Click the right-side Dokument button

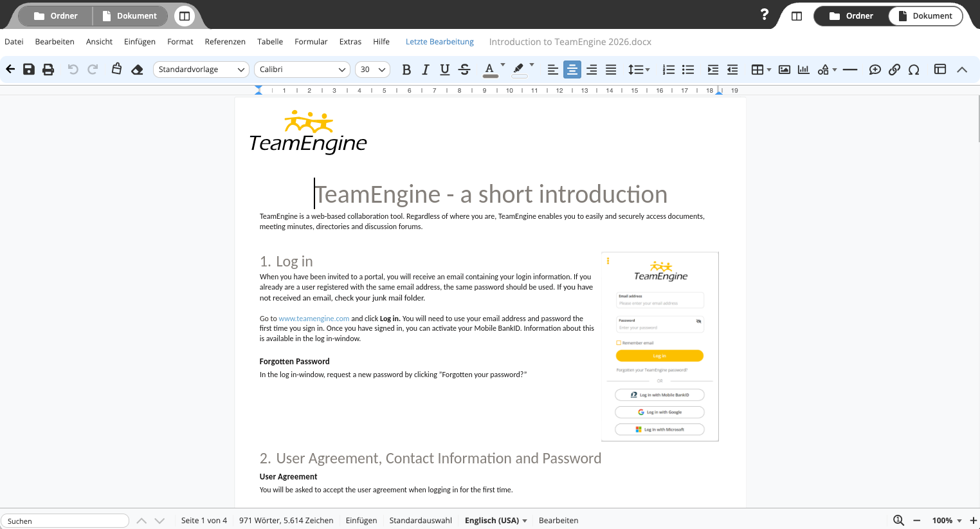point(925,16)
